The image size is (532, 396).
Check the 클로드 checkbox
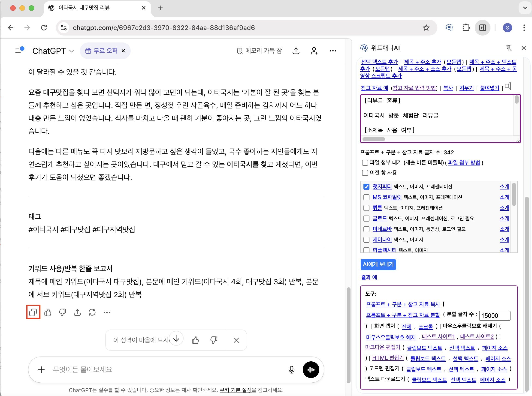click(x=366, y=219)
